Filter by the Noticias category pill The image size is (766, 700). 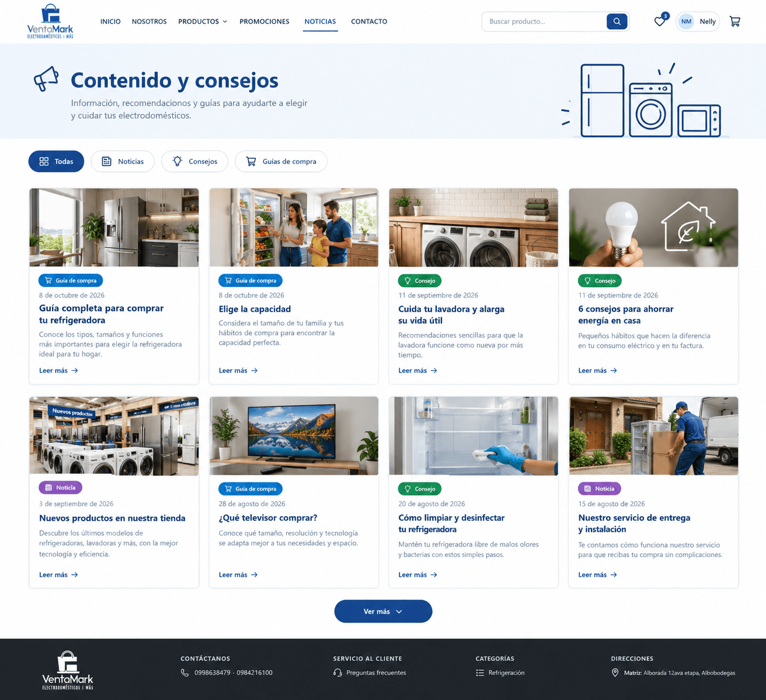[x=123, y=161]
